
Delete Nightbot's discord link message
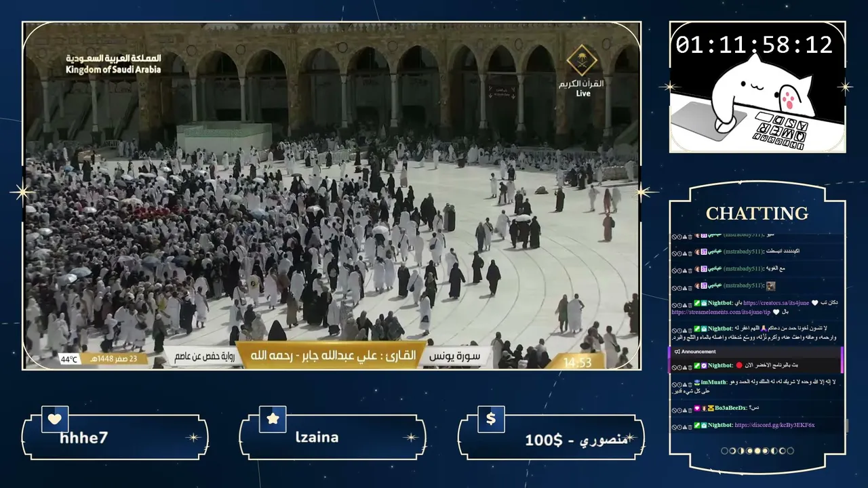click(x=690, y=426)
